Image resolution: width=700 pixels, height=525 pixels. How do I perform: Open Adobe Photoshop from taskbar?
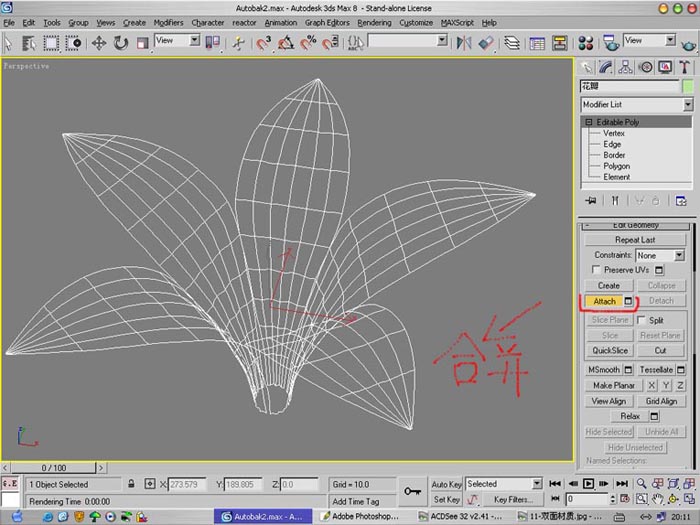pyautogui.click(x=361, y=517)
